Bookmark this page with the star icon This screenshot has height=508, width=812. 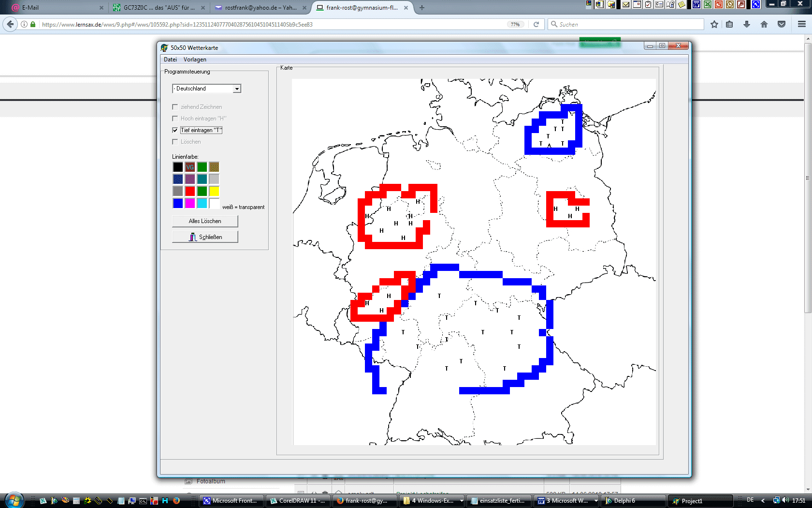click(714, 24)
